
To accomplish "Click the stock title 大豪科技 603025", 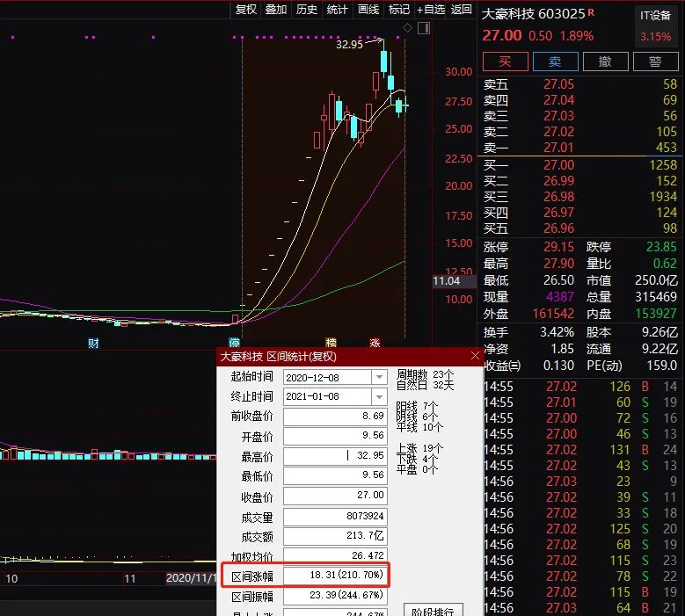I will pos(533,14).
